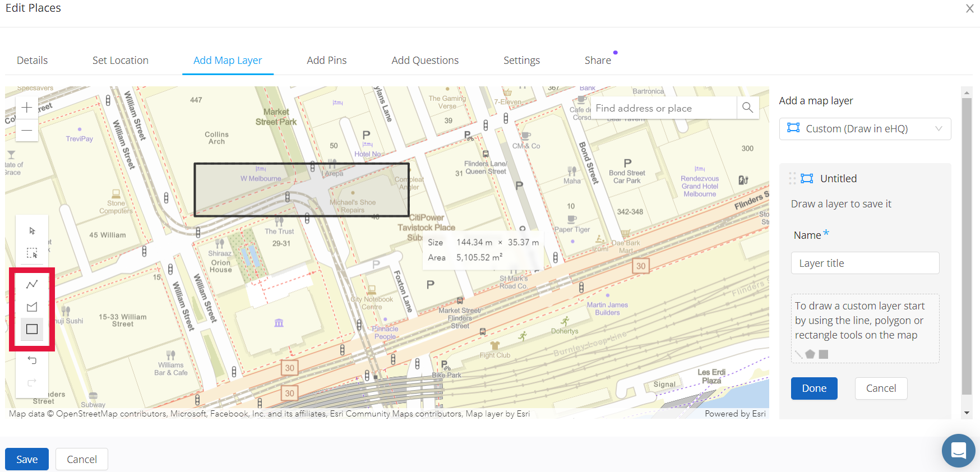
Task: Open the Share tab
Action: [598, 61]
